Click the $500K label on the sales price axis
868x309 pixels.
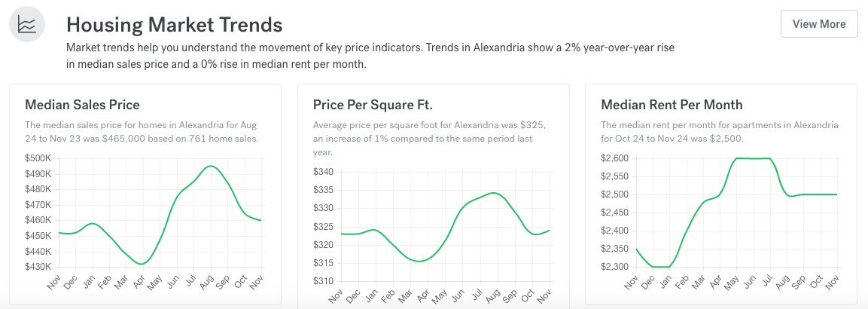(38, 158)
